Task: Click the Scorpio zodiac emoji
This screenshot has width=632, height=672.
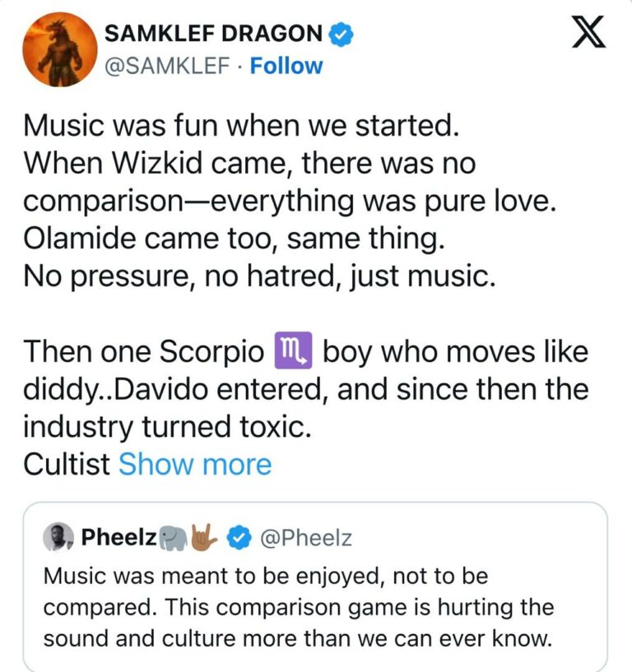Action: point(291,352)
